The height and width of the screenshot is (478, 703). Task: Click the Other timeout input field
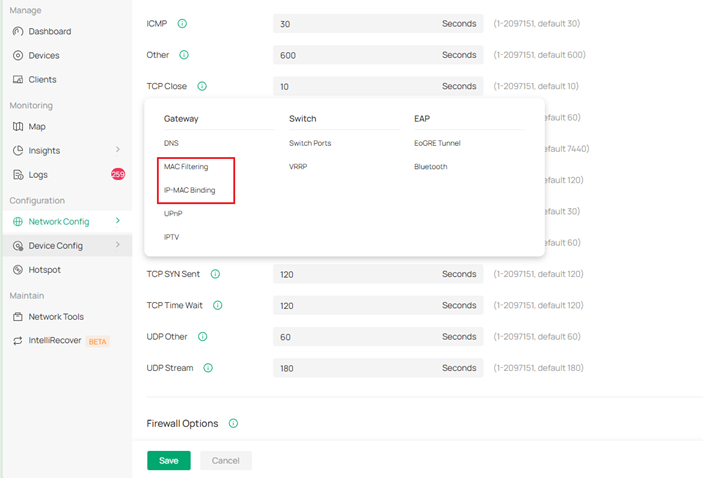pyautogui.click(x=378, y=55)
